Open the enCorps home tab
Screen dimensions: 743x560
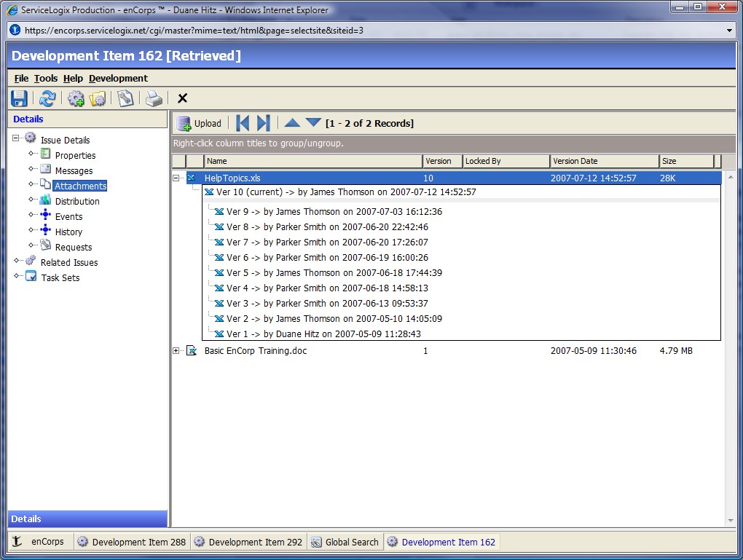pyautogui.click(x=40, y=542)
